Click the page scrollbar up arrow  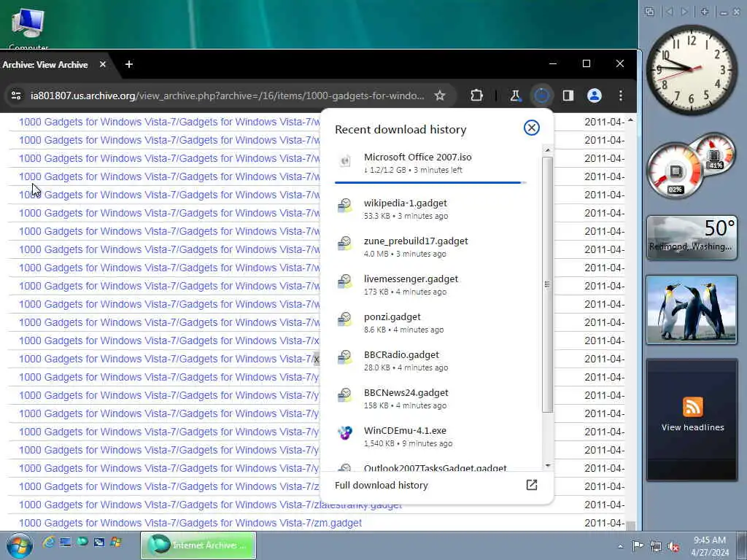point(630,120)
